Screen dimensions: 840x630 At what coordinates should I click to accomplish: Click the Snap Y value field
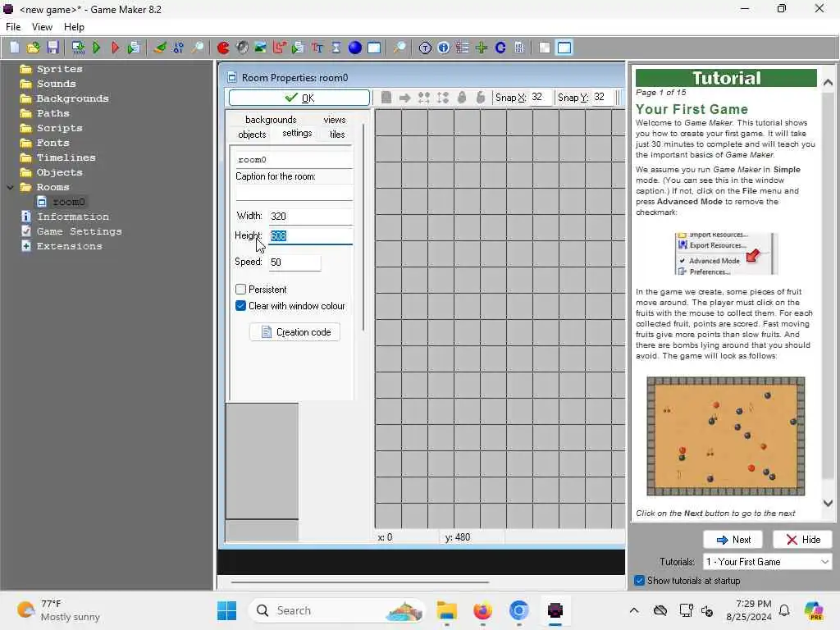pyautogui.click(x=603, y=97)
